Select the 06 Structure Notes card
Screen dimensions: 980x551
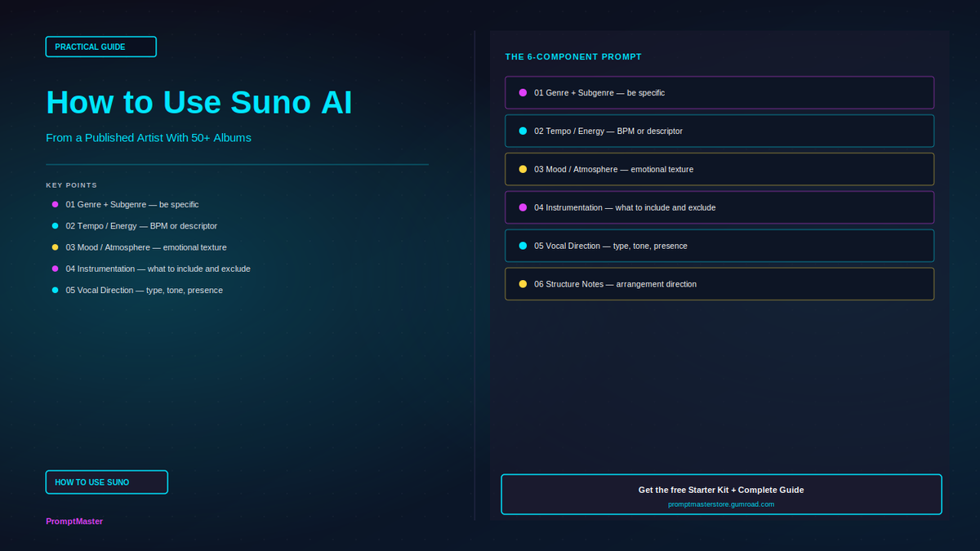click(x=719, y=284)
